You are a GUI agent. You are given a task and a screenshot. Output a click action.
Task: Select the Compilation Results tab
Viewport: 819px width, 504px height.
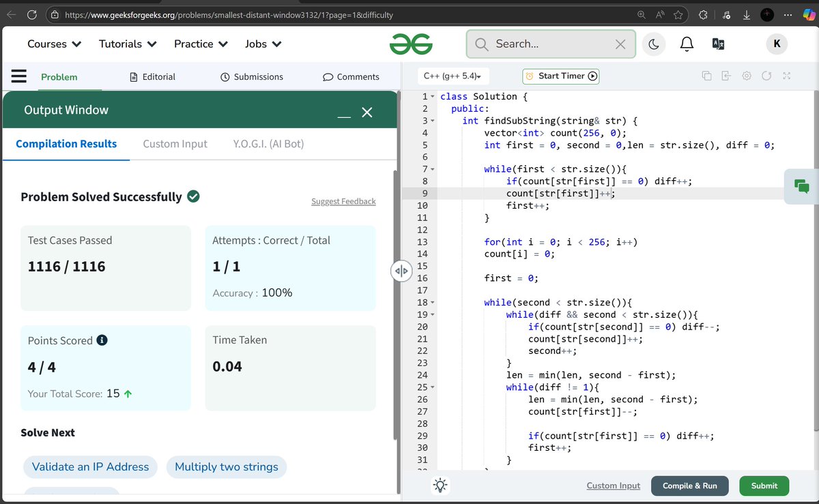pos(66,144)
